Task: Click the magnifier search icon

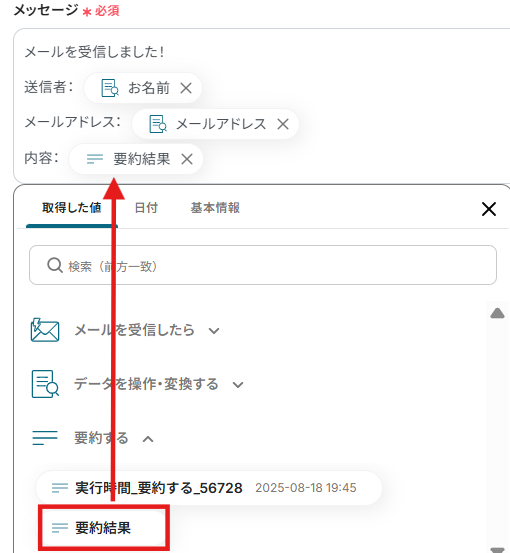Action: click(55, 265)
